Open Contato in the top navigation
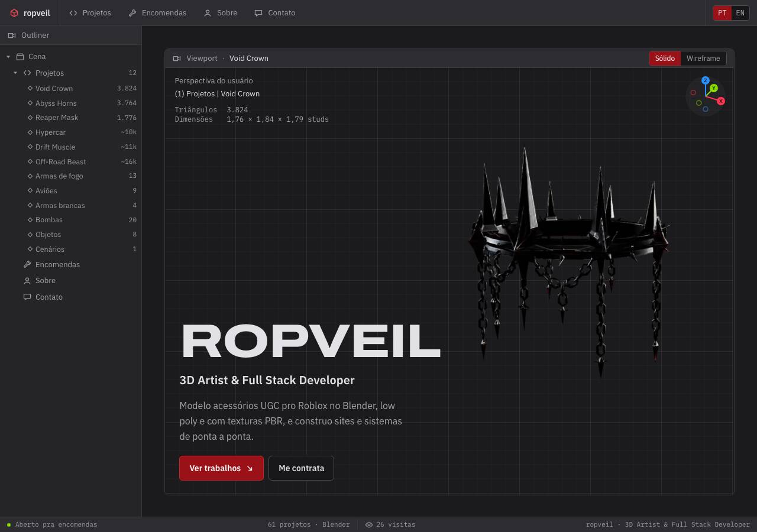The width and height of the screenshot is (757, 532). click(x=275, y=13)
